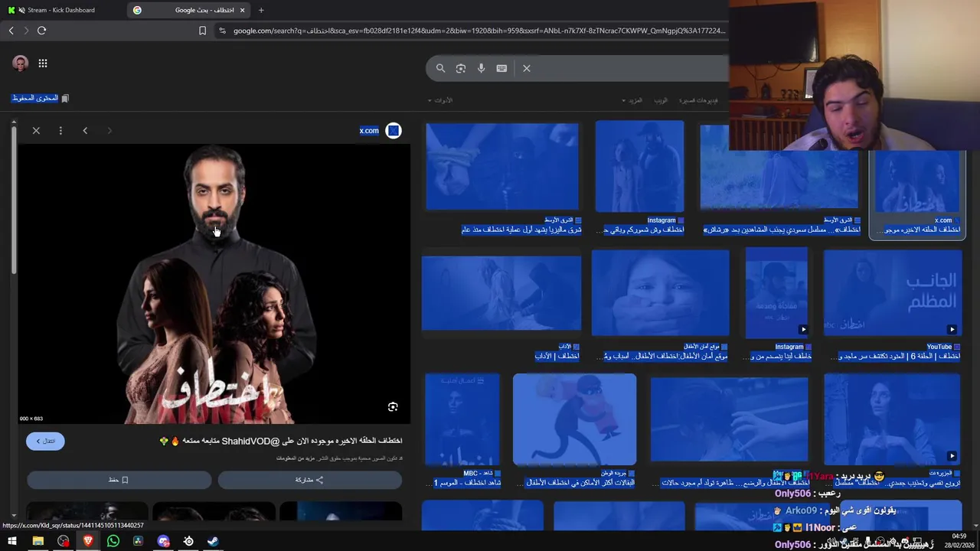
Task: Grab the preview panel scrollbar
Action: (14, 199)
